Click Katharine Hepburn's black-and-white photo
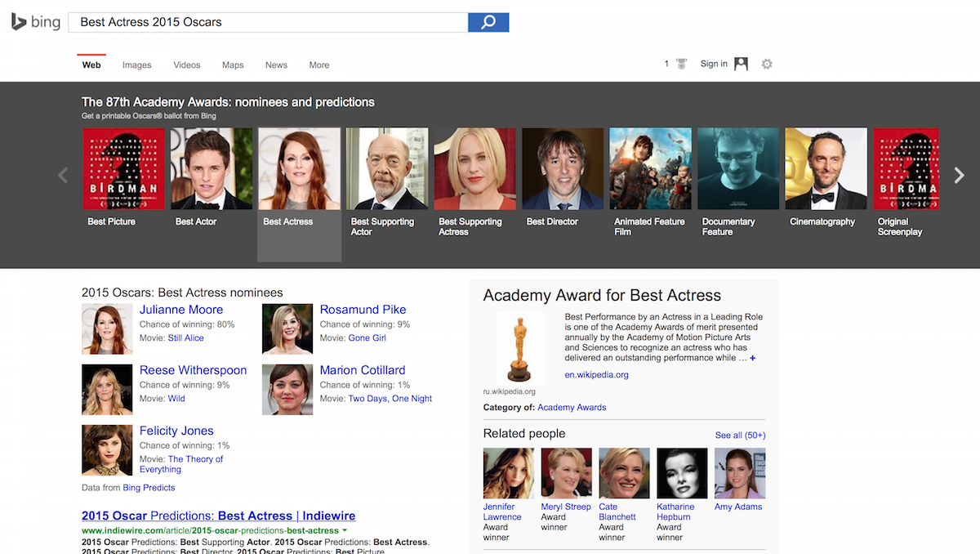 [682, 473]
